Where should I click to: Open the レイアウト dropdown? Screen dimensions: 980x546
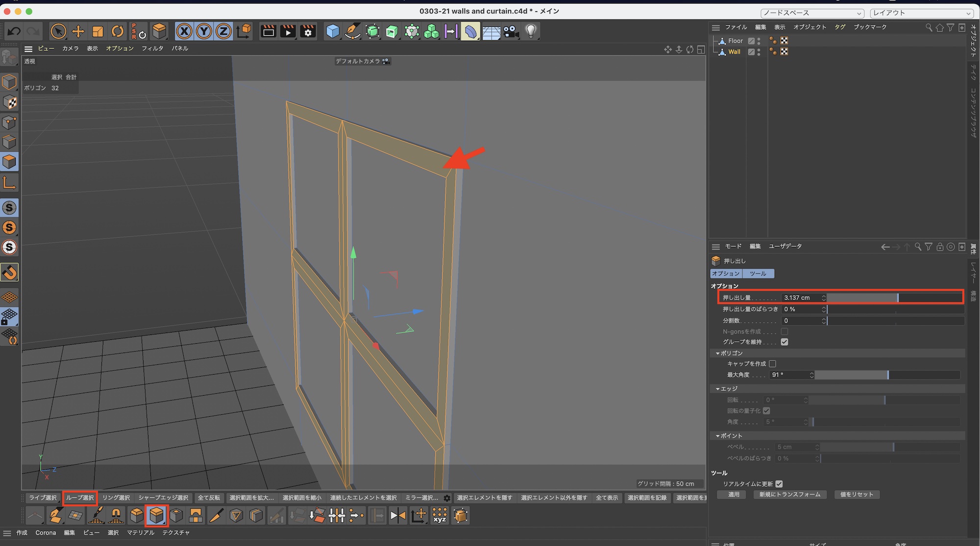point(921,13)
